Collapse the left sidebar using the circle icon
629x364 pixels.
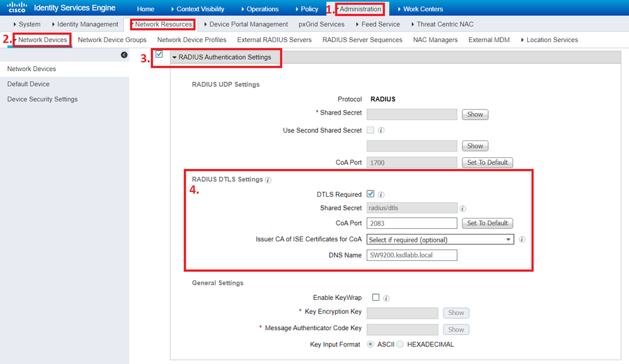click(123, 55)
